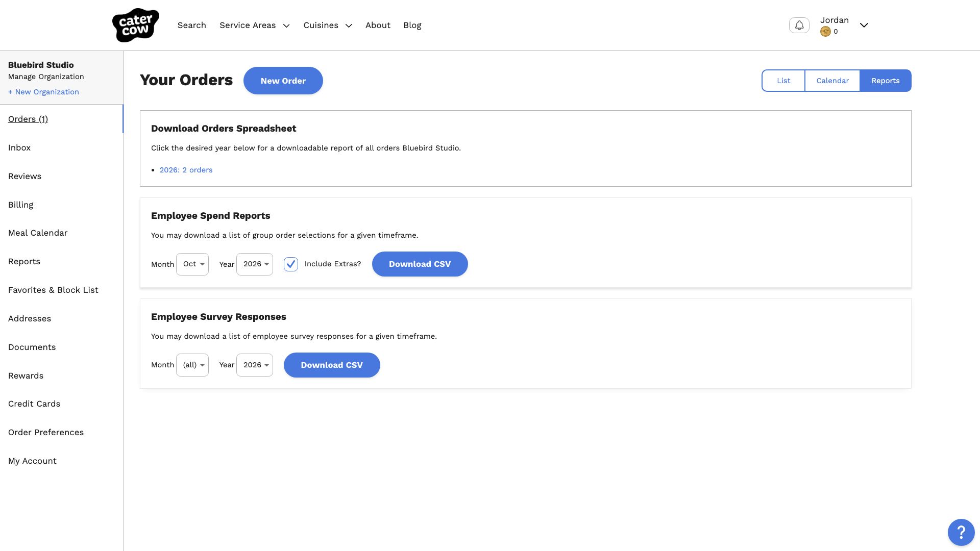This screenshot has width=980, height=551.
Task: Click the + New Organization link
Action: point(43,92)
